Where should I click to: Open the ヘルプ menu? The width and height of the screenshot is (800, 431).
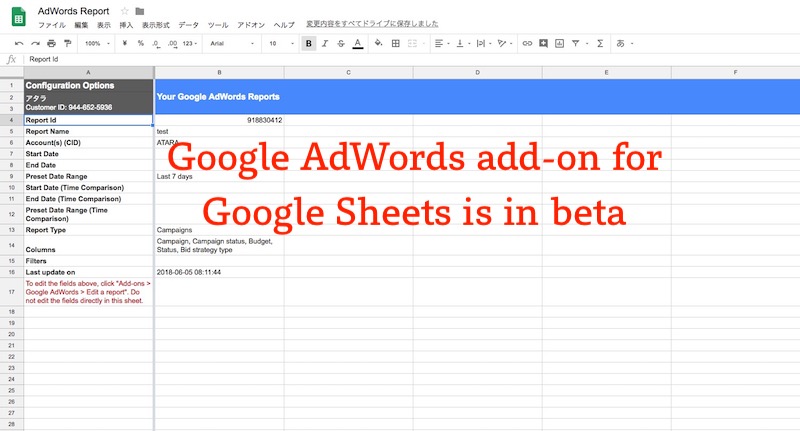click(x=284, y=25)
